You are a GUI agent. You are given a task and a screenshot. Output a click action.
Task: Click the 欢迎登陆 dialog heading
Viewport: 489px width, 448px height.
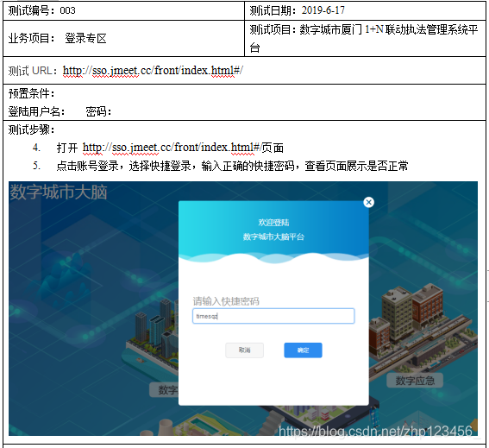pos(273,223)
